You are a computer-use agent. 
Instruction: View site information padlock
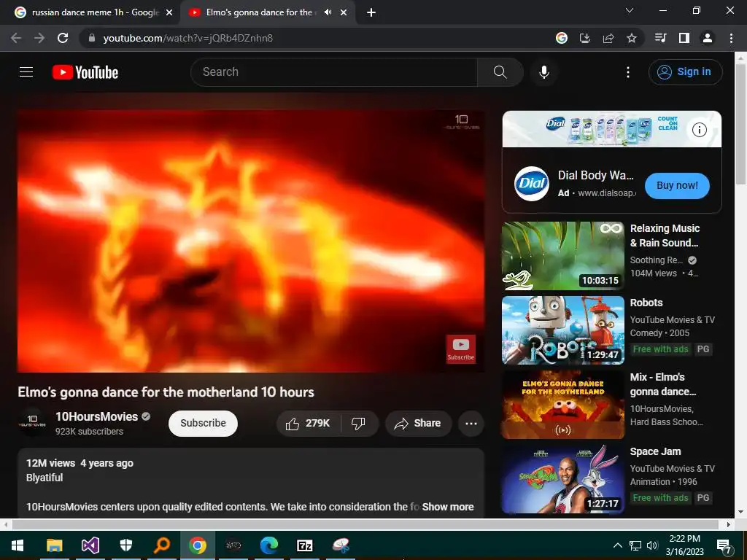(x=92, y=38)
